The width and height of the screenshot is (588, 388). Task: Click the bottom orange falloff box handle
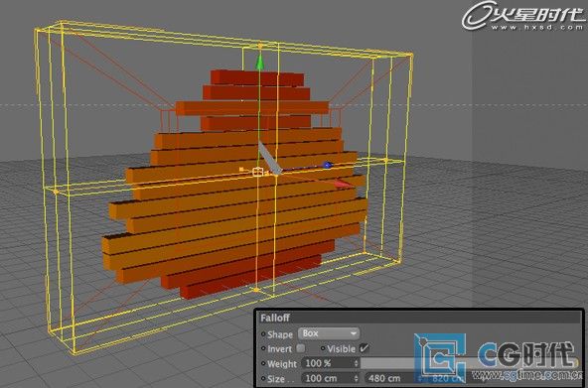pos(256,290)
